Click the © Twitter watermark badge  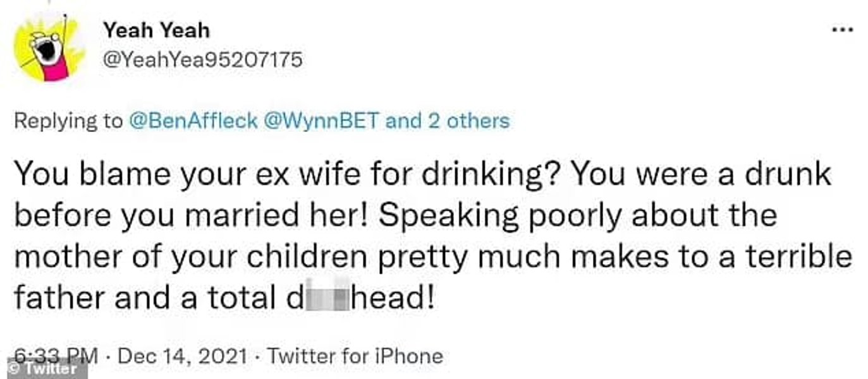tap(43, 368)
